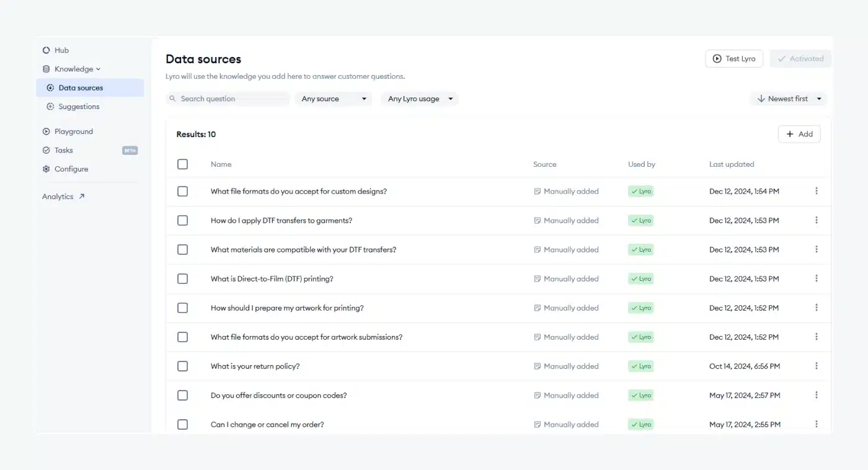Click the Last updated column header
The width and height of the screenshot is (868, 470).
coord(732,164)
